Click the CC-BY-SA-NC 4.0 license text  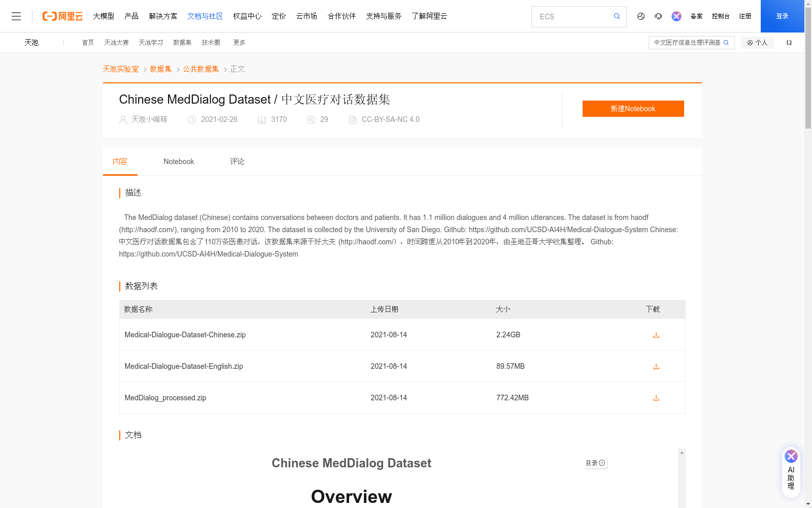(x=390, y=119)
